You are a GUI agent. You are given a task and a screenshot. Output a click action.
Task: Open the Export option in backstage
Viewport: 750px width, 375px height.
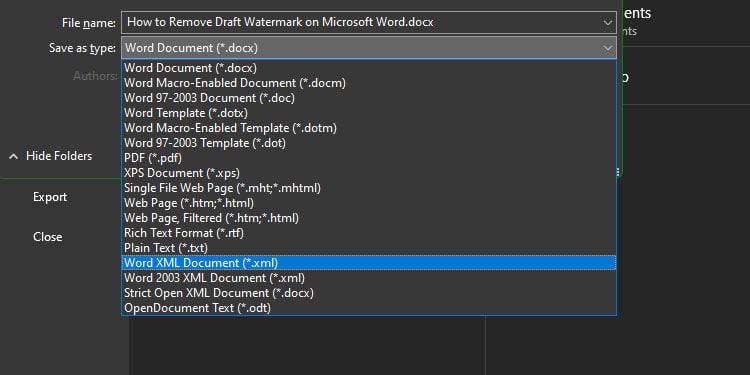(50, 197)
